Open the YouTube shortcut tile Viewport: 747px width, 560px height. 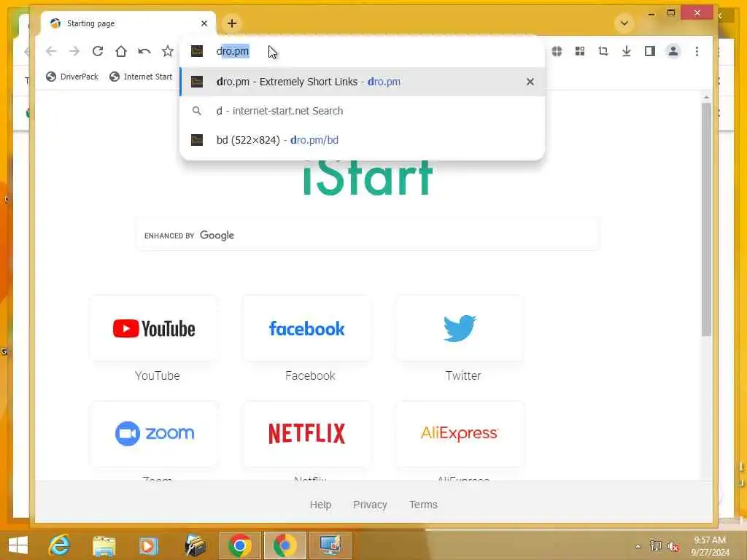(154, 329)
